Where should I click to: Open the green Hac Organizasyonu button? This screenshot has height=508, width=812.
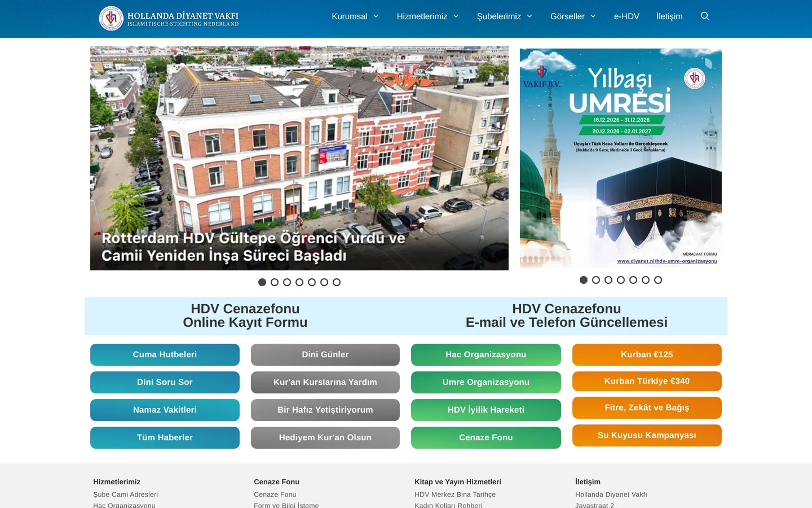[486, 354]
